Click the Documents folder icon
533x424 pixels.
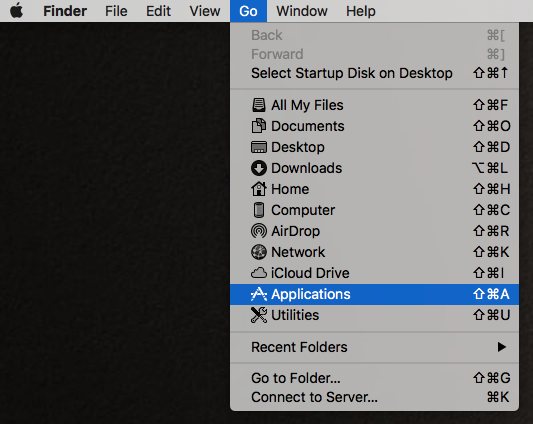259,126
